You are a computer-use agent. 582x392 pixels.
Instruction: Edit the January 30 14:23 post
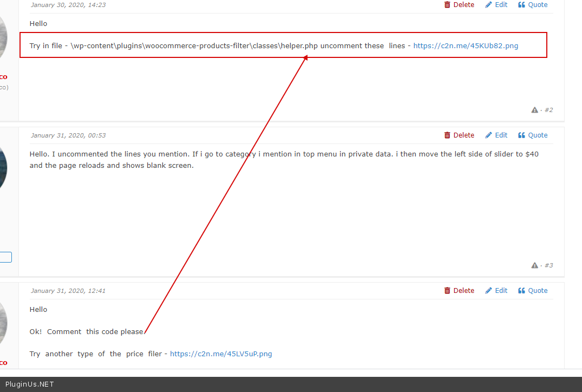pyautogui.click(x=496, y=5)
